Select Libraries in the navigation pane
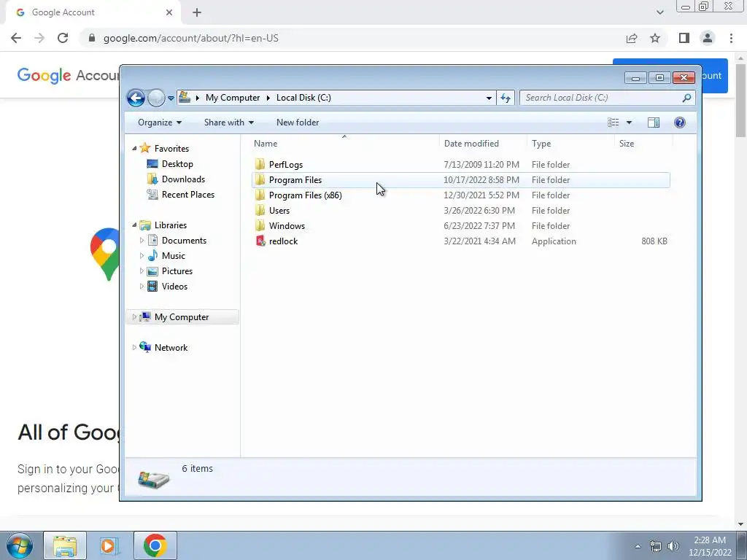 (x=171, y=225)
